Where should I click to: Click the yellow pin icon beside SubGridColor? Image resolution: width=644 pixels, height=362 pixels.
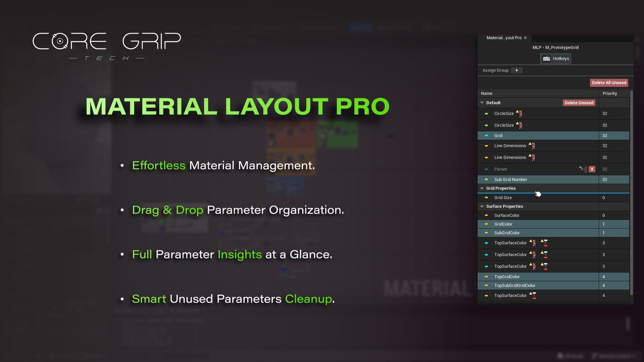pos(487,233)
